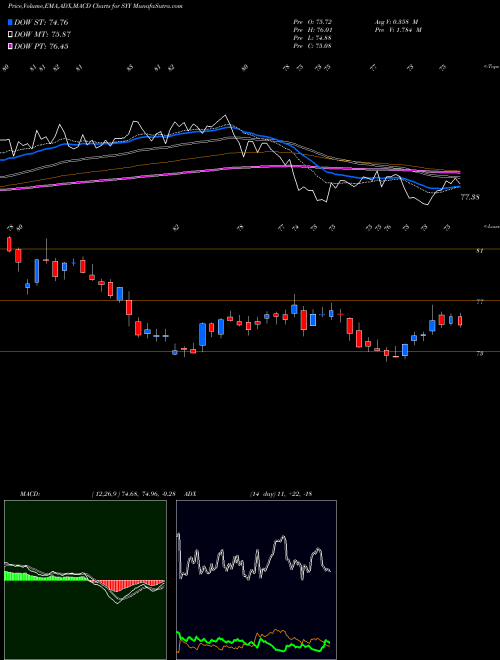
Task: Click the MACD: panel title
Action: (30, 494)
